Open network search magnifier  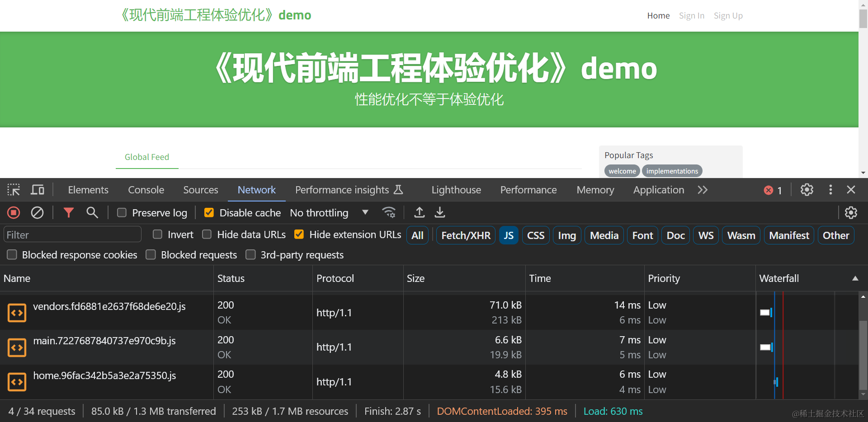coord(92,212)
